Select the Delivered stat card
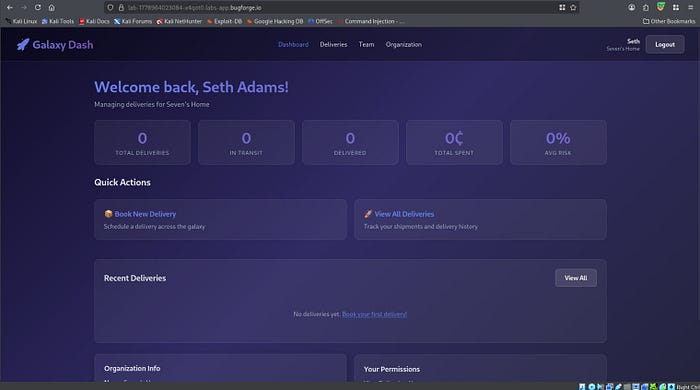This screenshot has height=390, width=700. click(350, 142)
